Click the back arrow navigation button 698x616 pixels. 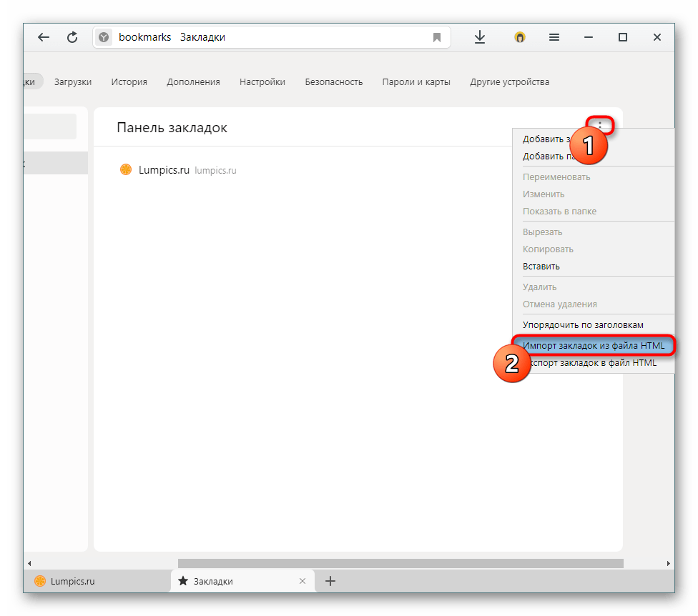[x=44, y=37]
